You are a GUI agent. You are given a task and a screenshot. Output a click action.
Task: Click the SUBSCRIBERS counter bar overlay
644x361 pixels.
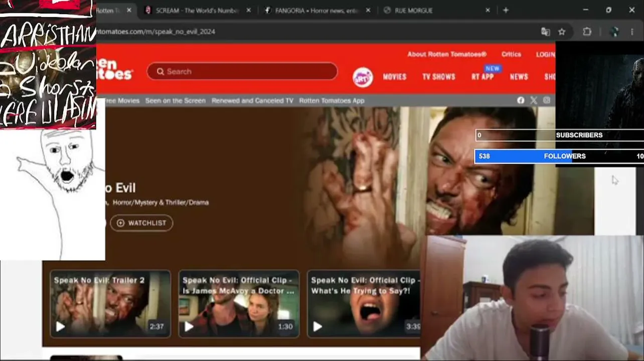[x=559, y=135]
